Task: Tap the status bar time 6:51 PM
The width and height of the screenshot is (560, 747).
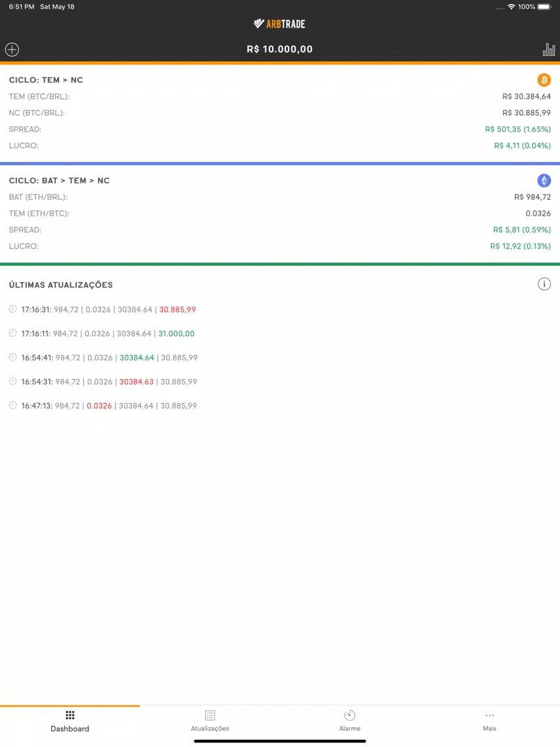Action: click(22, 7)
